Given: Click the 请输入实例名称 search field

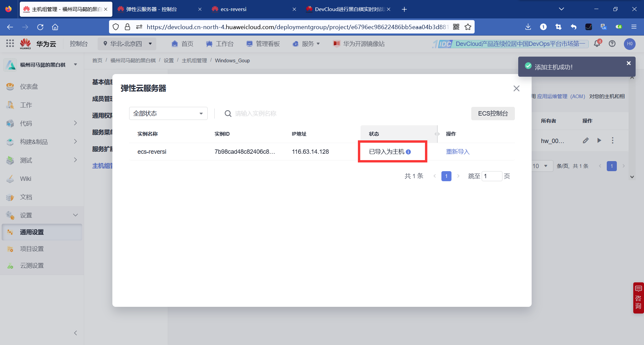Looking at the screenshot, I should click(256, 114).
